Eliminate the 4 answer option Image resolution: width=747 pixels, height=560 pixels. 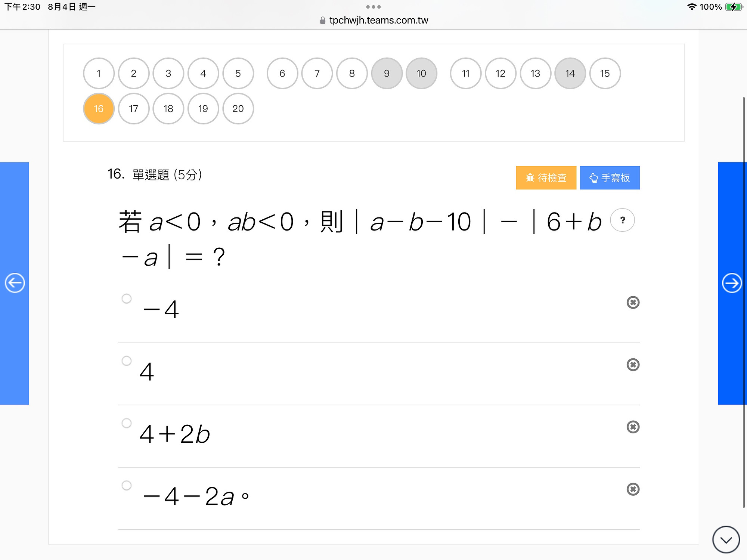[x=633, y=365]
